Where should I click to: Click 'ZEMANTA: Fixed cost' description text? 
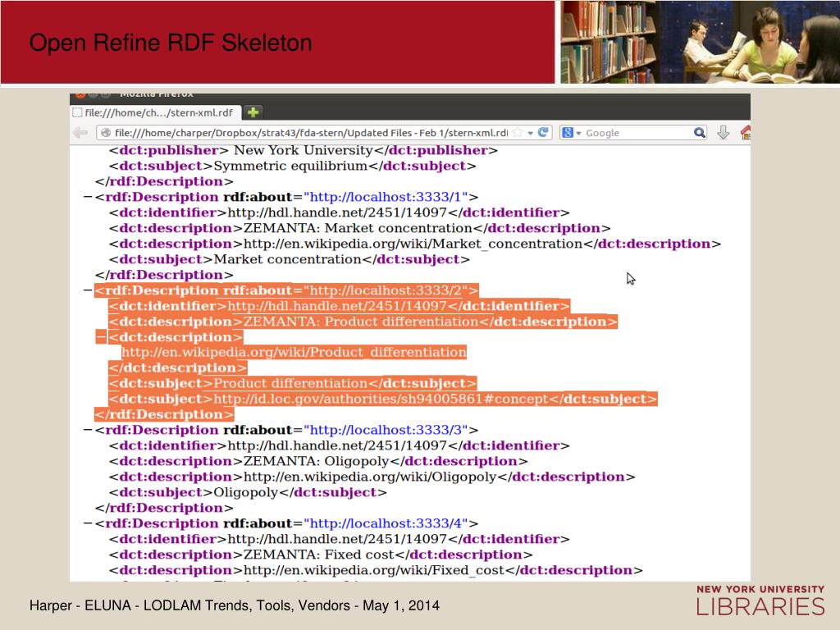(x=319, y=555)
